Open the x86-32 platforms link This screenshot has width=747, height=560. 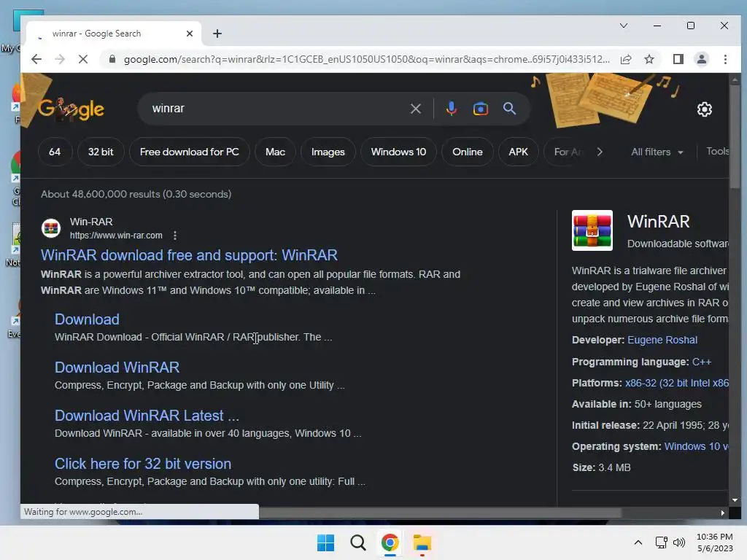click(x=676, y=383)
